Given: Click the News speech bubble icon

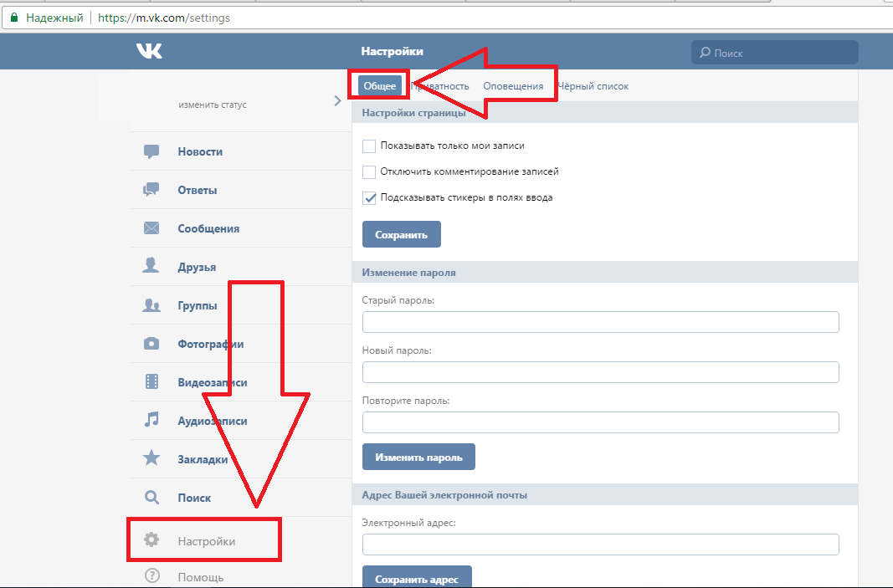Looking at the screenshot, I should 151,151.
